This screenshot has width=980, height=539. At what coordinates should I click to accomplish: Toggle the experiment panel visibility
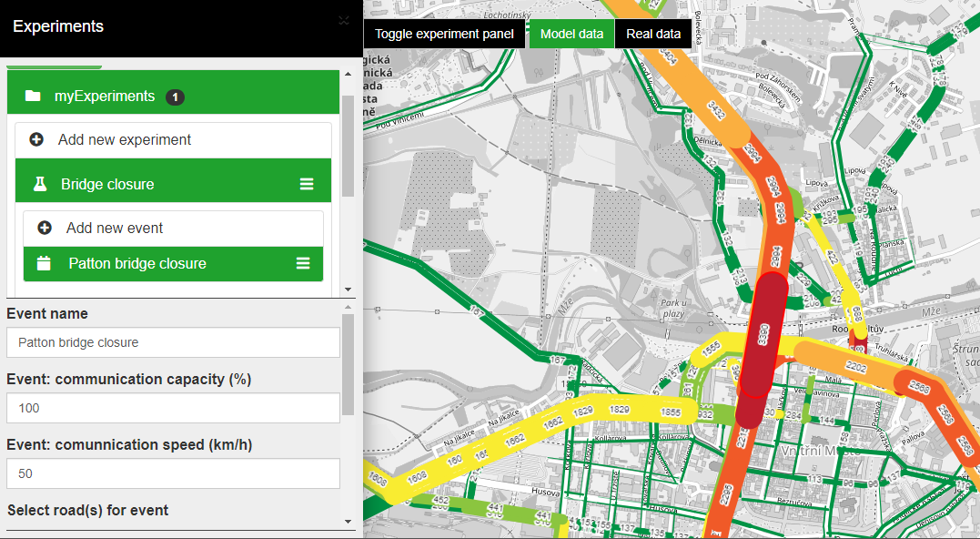tap(444, 34)
